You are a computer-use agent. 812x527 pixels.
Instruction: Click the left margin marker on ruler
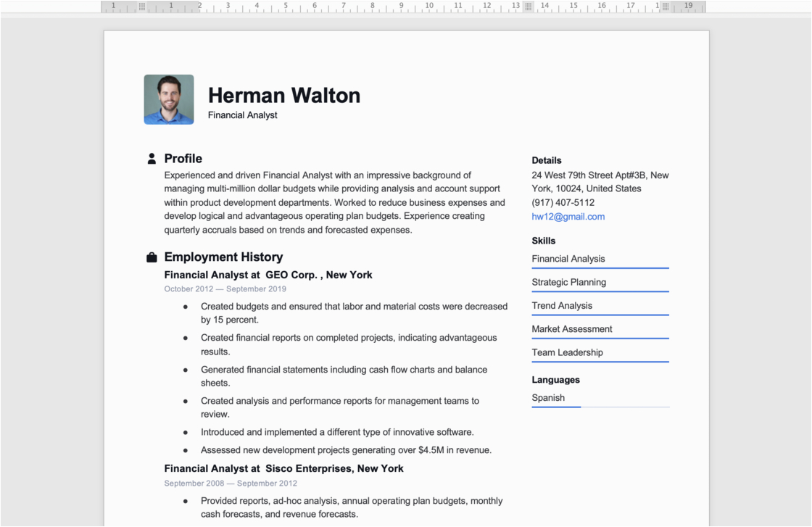142,6
